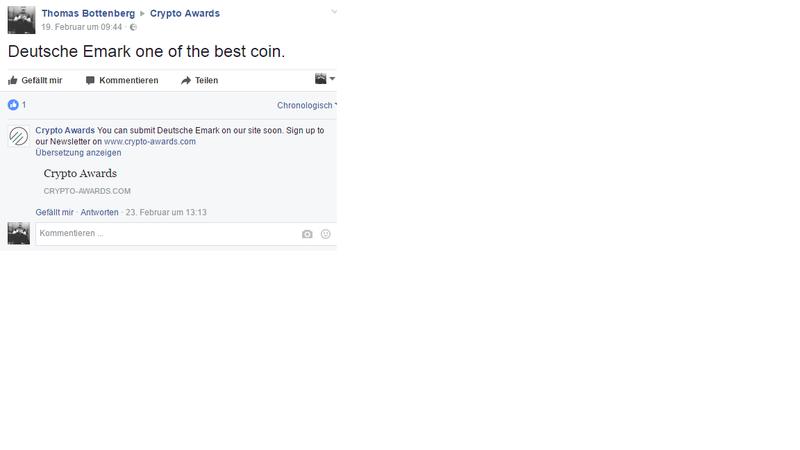Click the camera icon in comment box

[x=307, y=234]
